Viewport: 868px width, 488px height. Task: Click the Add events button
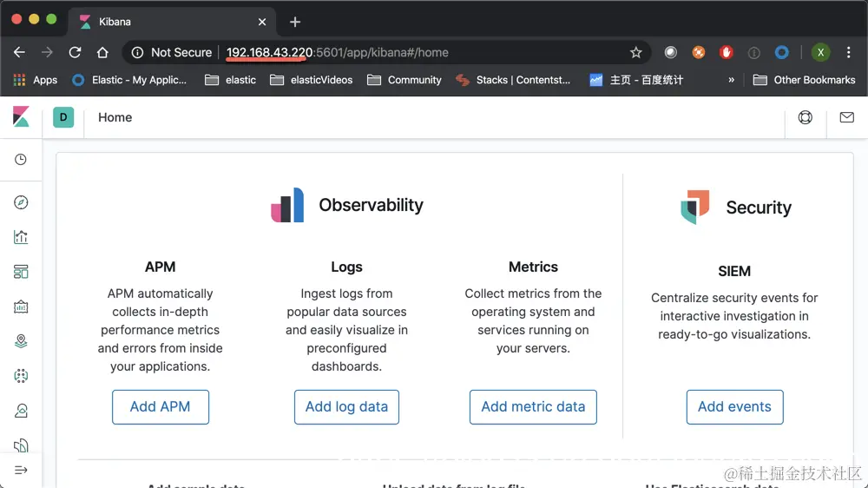[x=734, y=407]
